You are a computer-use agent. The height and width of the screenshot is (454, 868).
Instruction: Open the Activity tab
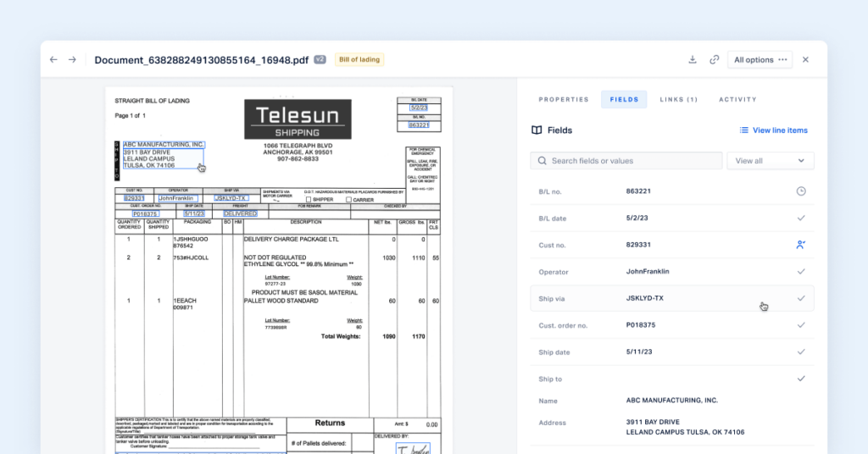(737, 100)
